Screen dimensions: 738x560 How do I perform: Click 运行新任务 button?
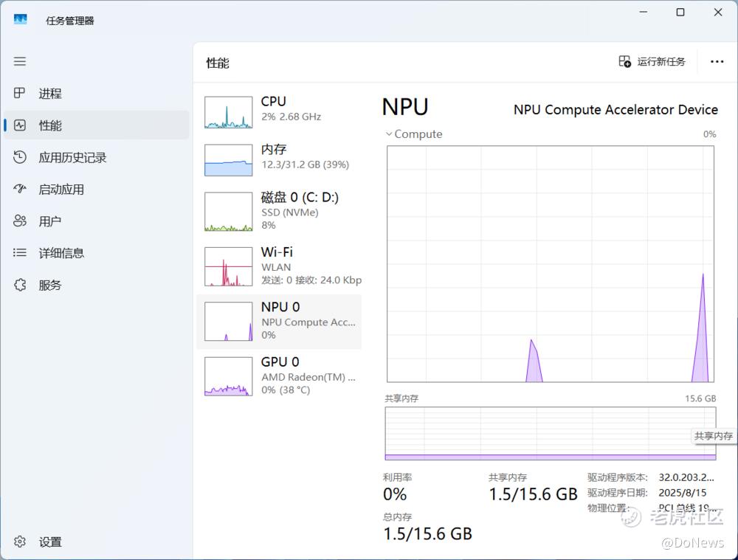[x=652, y=61]
